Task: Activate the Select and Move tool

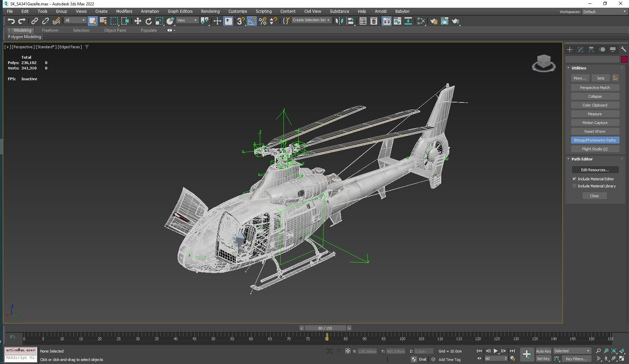Action: coord(138,21)
